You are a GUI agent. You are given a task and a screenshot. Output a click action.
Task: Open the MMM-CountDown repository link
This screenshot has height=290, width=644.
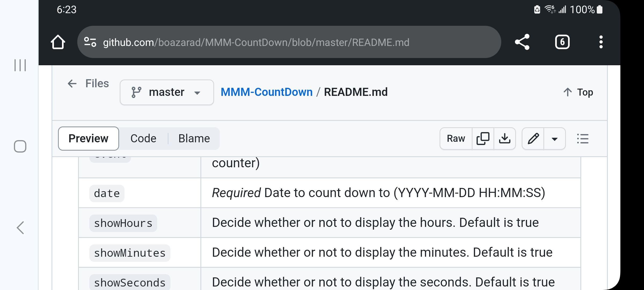pyautogui.click(x=266, y=92)
